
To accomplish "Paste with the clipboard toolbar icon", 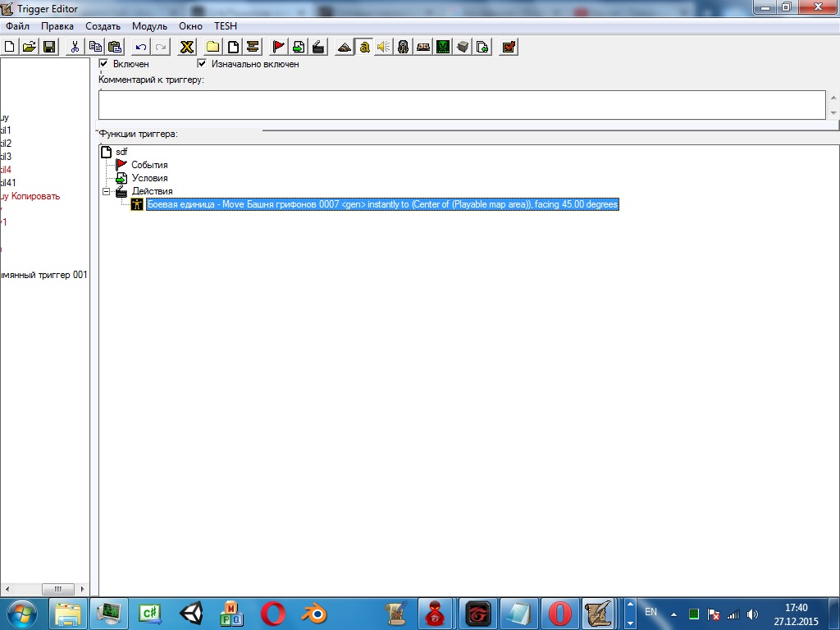I will click(x=115, y=47).
